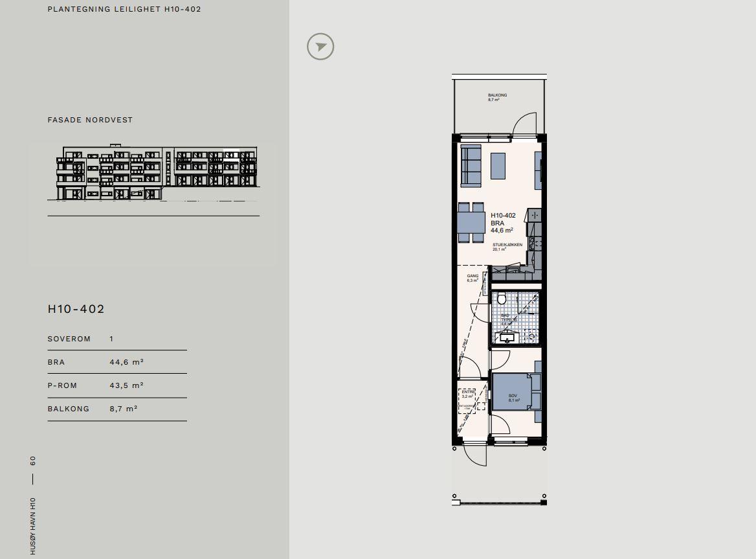Select the heading 'PLANTEGNING LEILIGHET H10-402'

coord(124,9)
